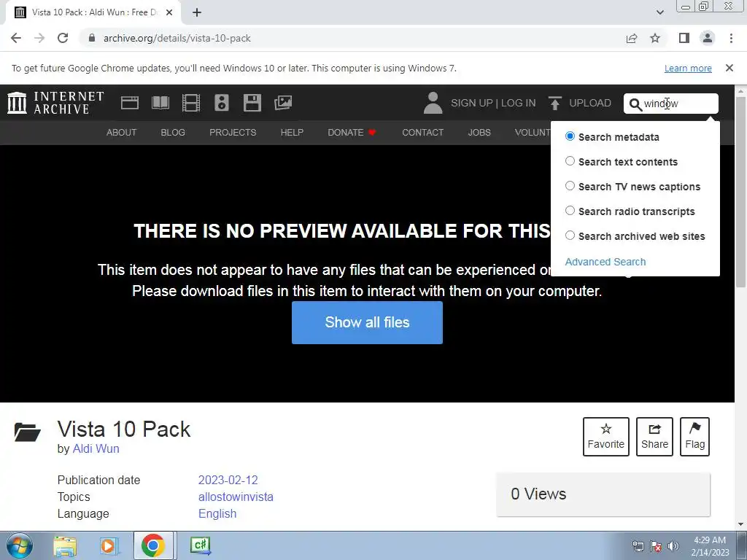The image size is (747, 560).
Task: Open the HELP nav item
Action: pos(292,133)
